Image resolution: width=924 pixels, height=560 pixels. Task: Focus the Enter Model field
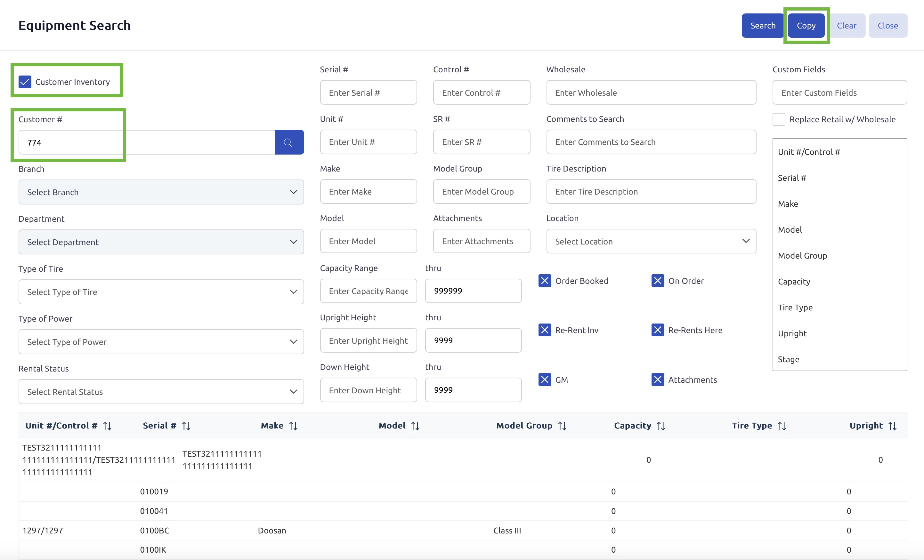point(368,241)
